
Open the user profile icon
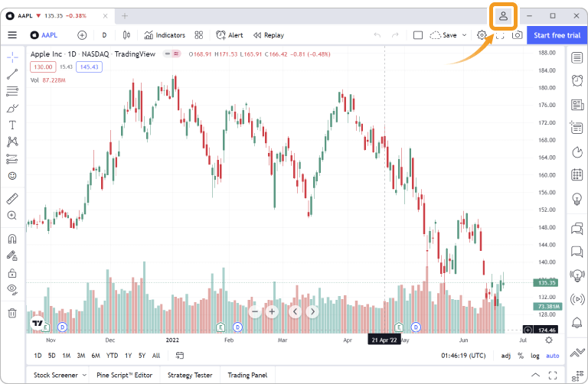pos(503,16)
